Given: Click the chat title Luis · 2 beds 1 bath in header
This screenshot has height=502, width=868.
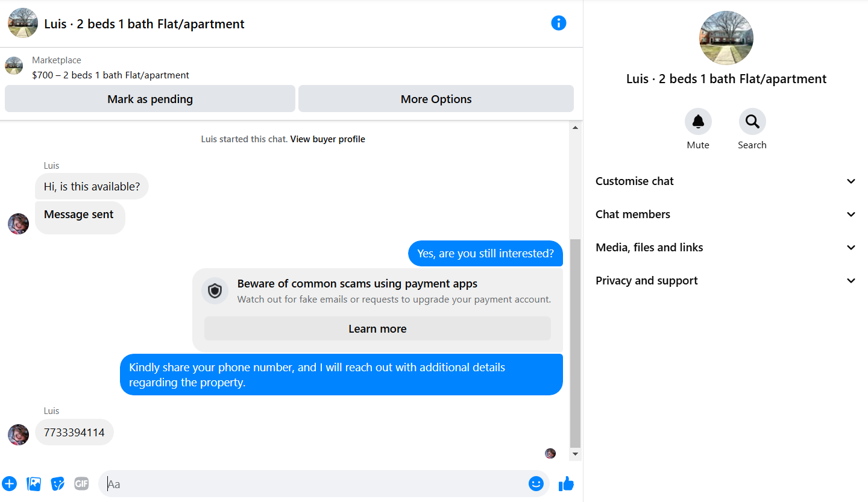Looking at the screenshot, I should [145, 24].
